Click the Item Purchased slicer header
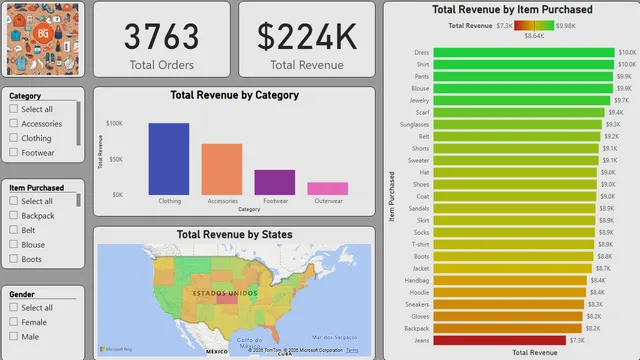 [37, 188]
